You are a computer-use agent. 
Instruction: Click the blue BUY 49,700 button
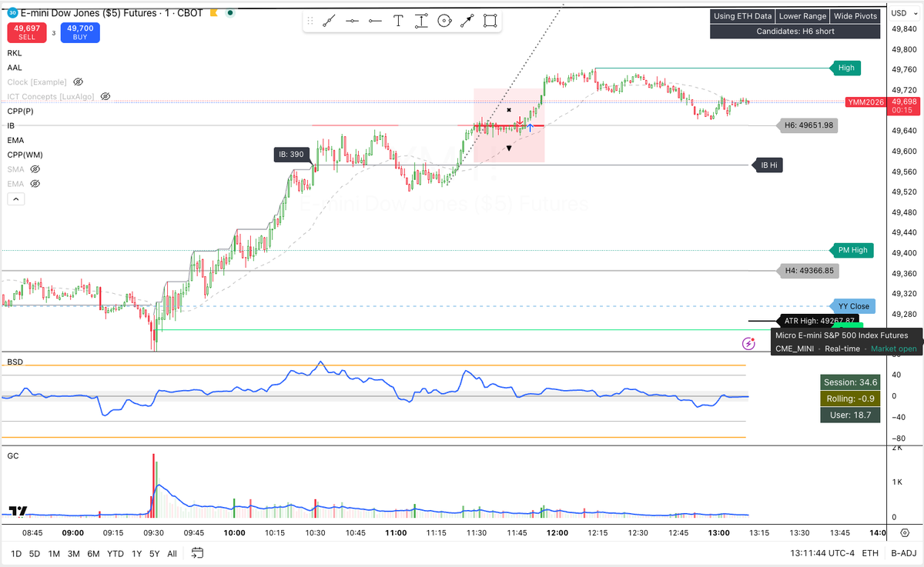pos(81,33)
